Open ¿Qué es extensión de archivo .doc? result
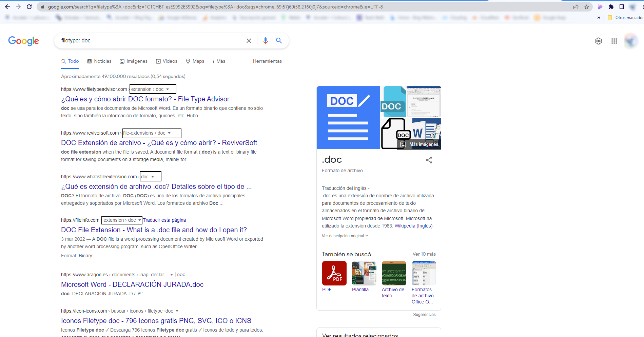The image size is (644, 337). [x=156, y=186]
